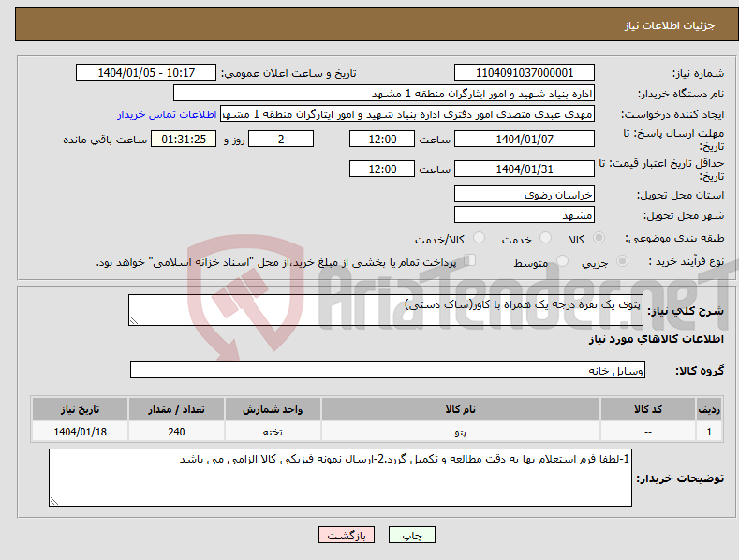Click the resize handle of شرح کلی نیاز box

[134, 320]
